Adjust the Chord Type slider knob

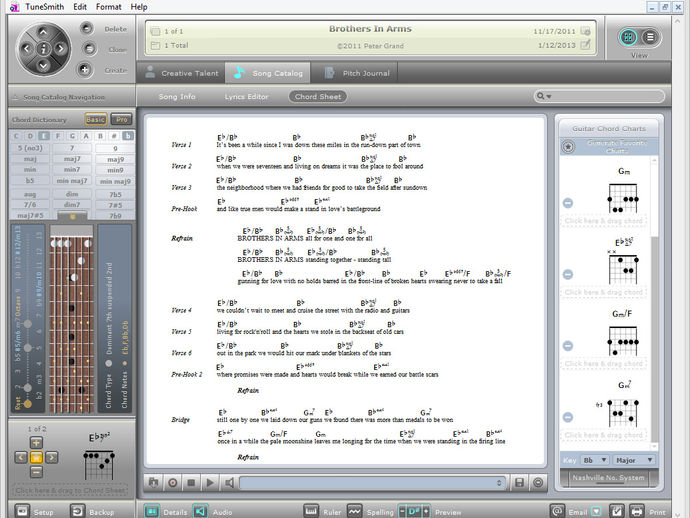coord(109,364)
